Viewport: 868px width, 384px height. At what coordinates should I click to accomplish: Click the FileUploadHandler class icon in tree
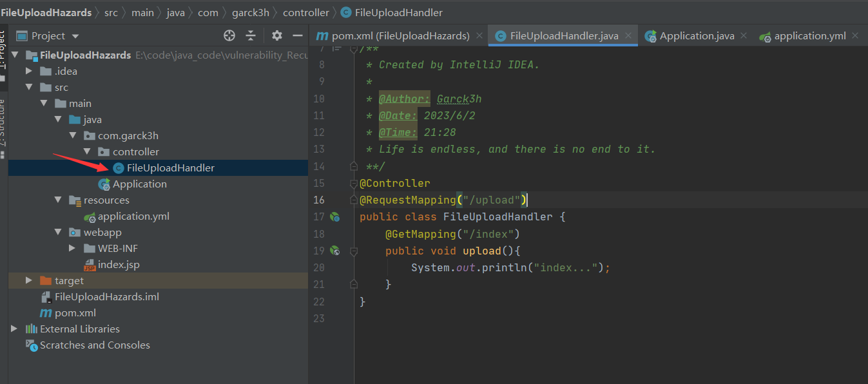(118, 168)
